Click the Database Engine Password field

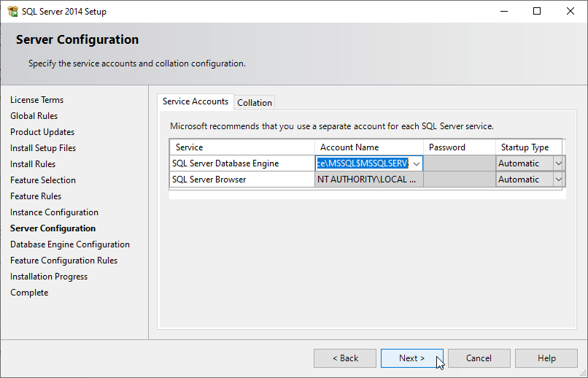pos(459,163)
